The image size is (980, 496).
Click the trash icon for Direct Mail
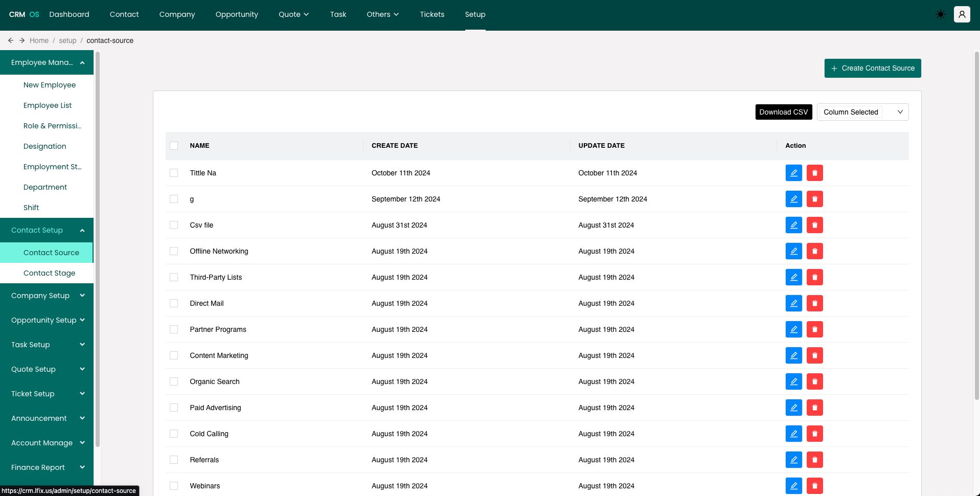click(814, 303)
